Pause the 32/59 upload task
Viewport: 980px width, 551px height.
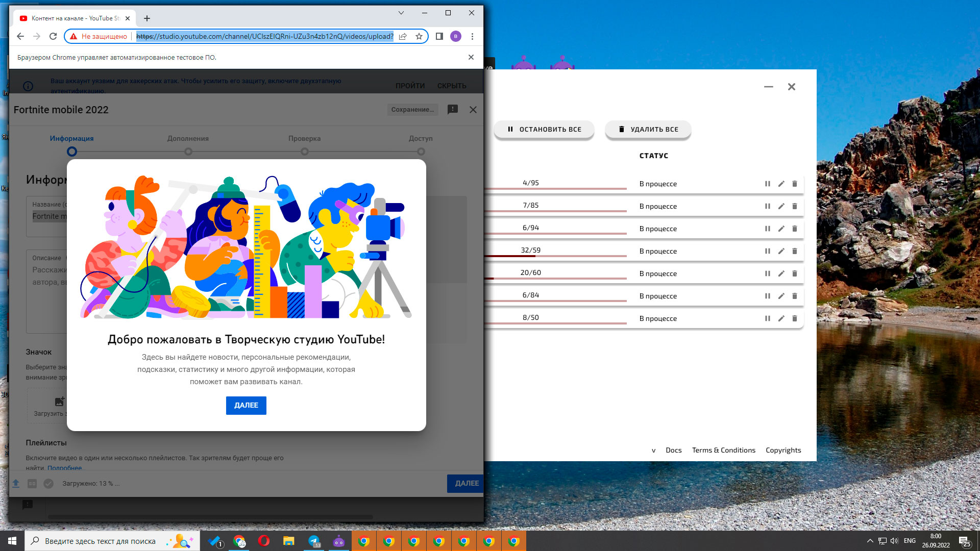767,251
